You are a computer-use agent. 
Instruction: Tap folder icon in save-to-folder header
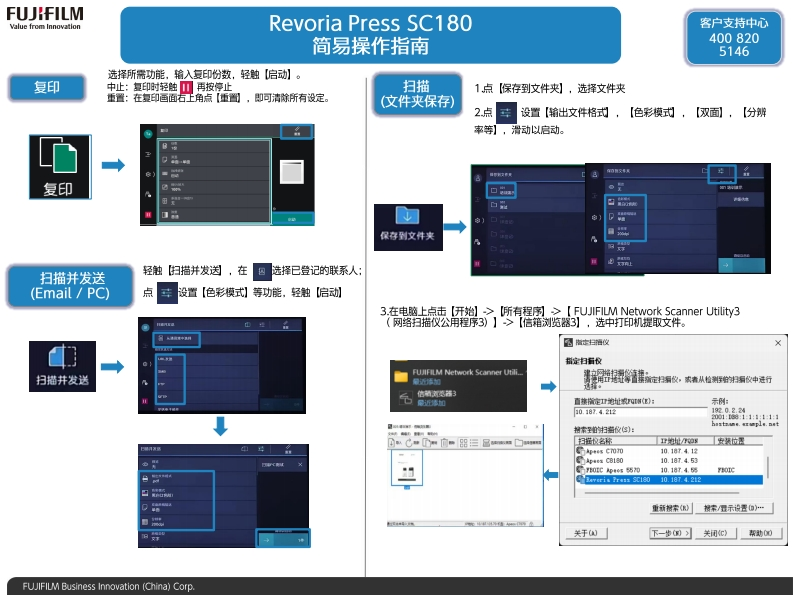pyautogui.click(x=704, y=171)
